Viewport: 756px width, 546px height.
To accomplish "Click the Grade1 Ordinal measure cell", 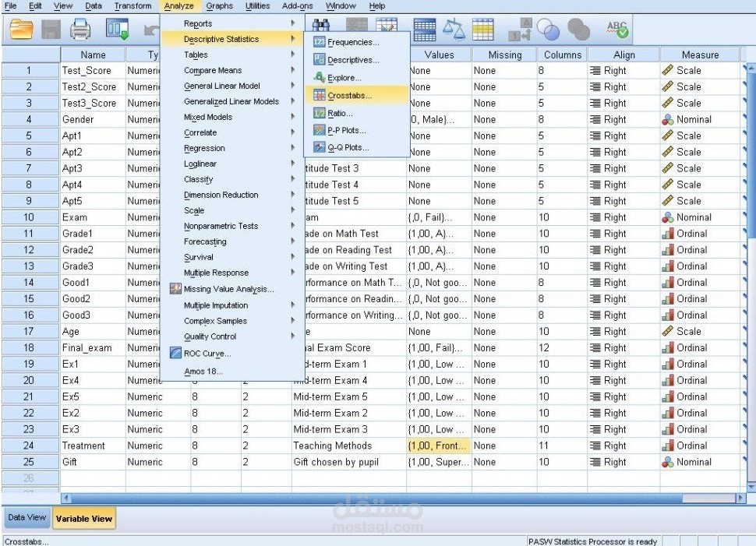I will (700, 234).
